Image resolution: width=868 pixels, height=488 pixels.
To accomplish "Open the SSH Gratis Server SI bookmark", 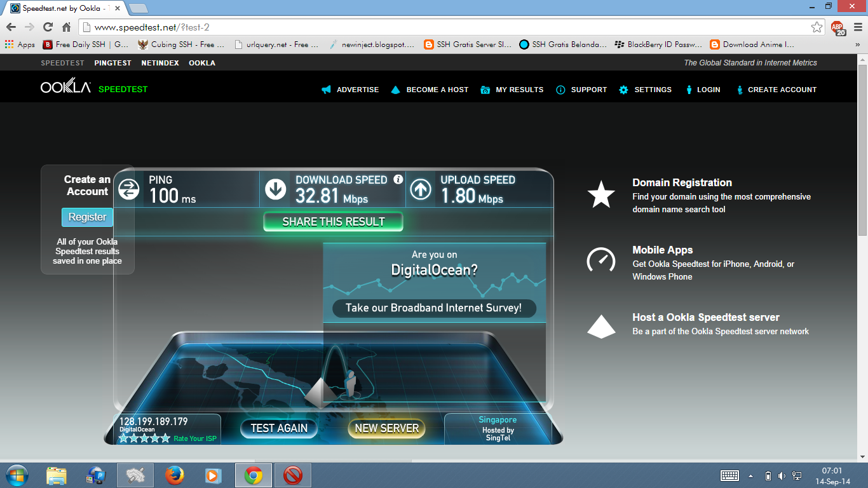I will pos(467,44).
